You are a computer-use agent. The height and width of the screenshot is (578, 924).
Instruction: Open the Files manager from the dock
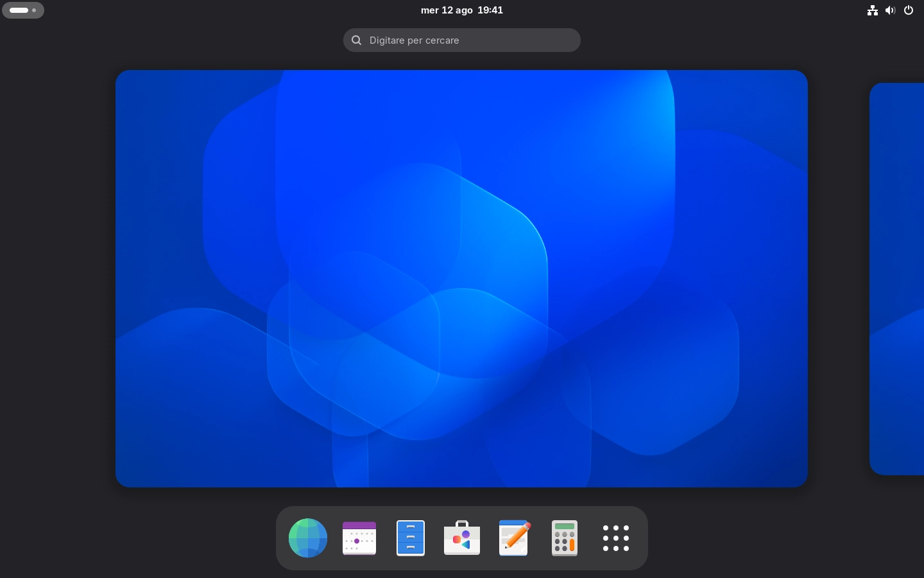click(411, 538)
